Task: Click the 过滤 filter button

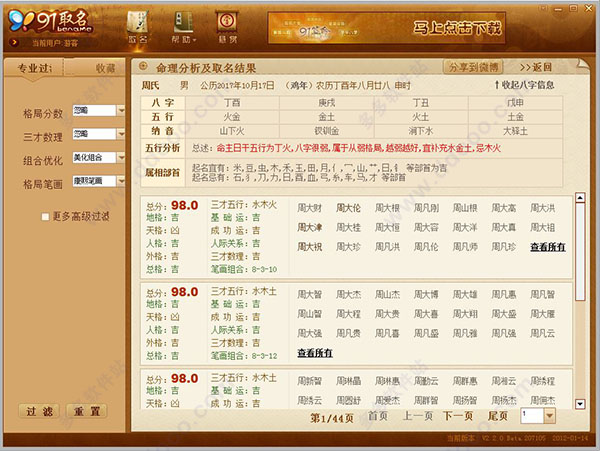Action: (x=39, y=411)
